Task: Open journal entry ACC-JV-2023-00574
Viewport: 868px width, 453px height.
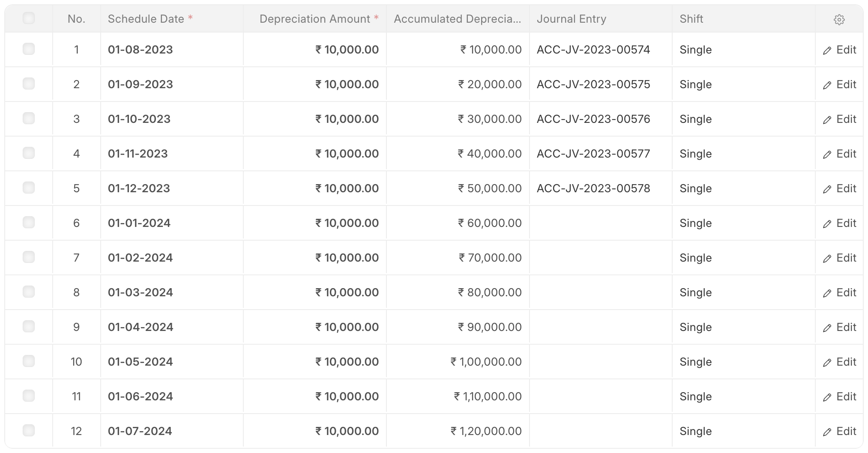Action: click(x=593, y=50)
